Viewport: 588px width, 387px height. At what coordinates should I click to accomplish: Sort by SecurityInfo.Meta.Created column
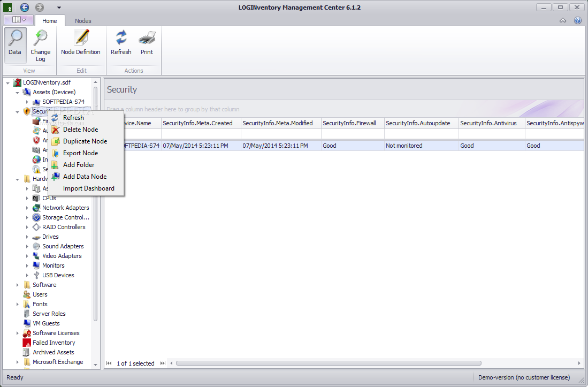click(x=201, y=123)
